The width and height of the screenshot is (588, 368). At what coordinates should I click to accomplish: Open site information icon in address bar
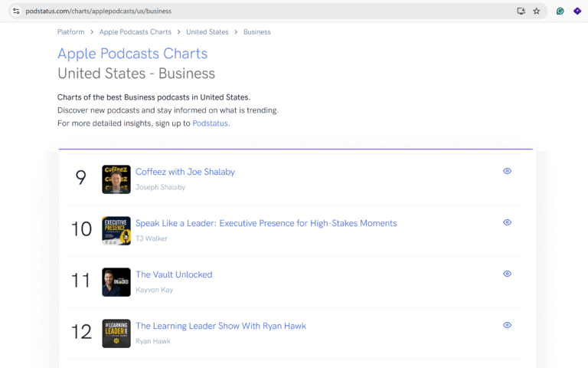pos(16,11)
